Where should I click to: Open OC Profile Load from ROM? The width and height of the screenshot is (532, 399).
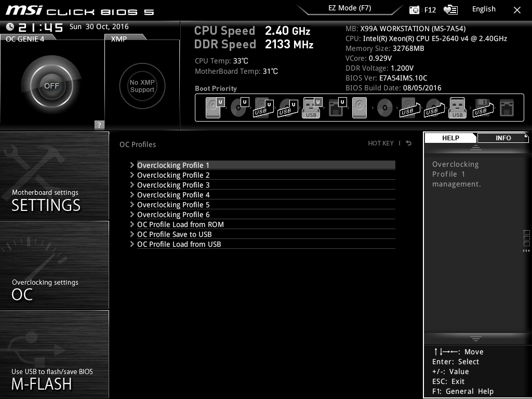pyautogui.click(x=266, y=224)
